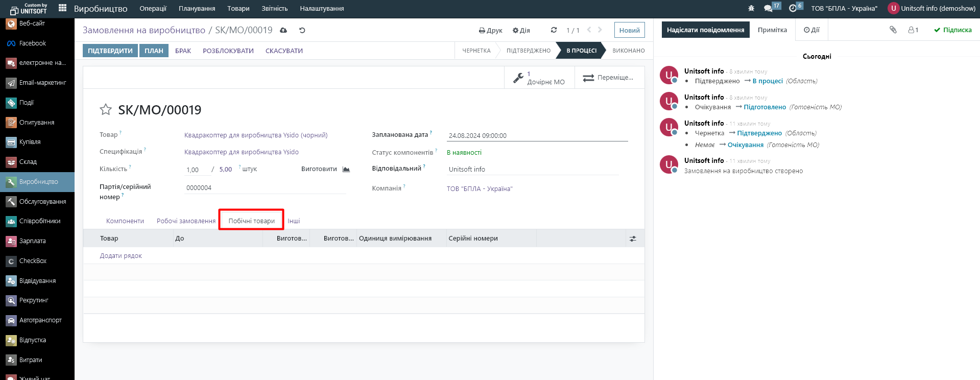Screen dimensions: 980x380
Task: Toggle the Підписка follow subscription
Action: point(953,30)
